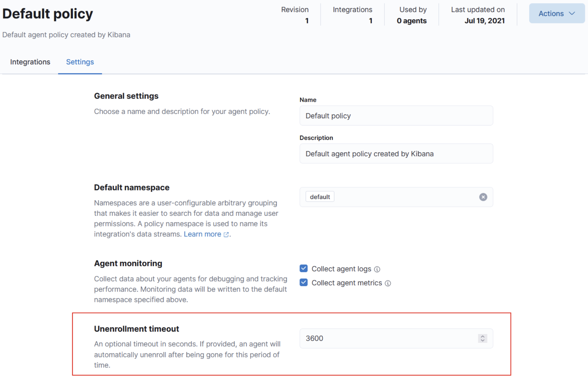Select the Settings tab
Image resolution: width=588 pixels, height=381 pixels.
coord(80,62)
